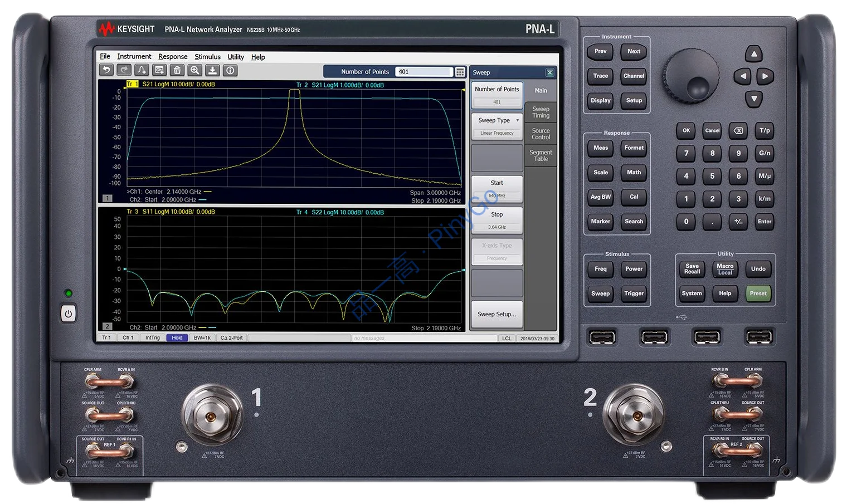Push the power button on the front panel
The image size is (847, 504).
[x=68, y=314]
